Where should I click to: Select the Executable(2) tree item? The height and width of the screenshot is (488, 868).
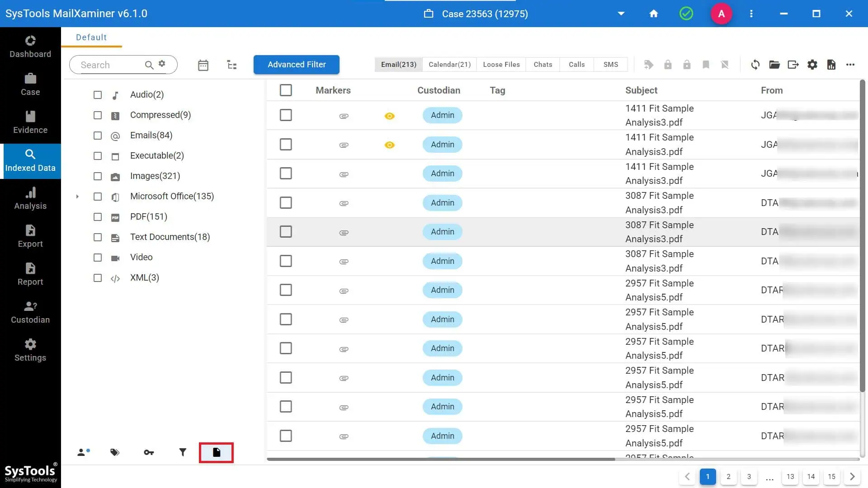157,156
